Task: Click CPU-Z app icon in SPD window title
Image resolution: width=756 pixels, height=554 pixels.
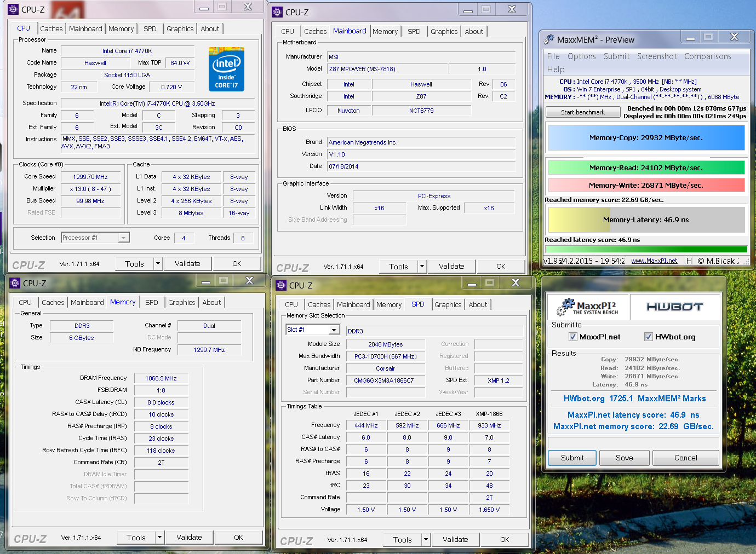Action: pos(281,285)
